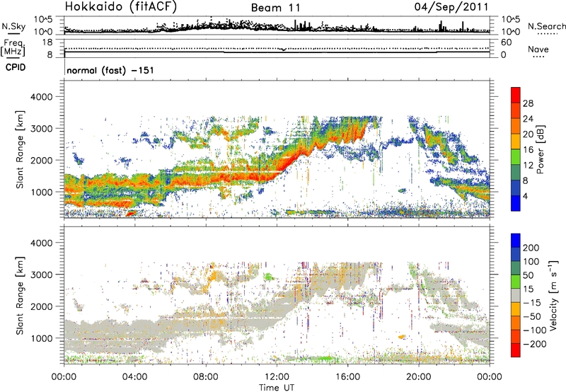Viewport: 566px width, 392px height.
Task: Select the '-100' label on Velocity colorbar
Action: 535,330
